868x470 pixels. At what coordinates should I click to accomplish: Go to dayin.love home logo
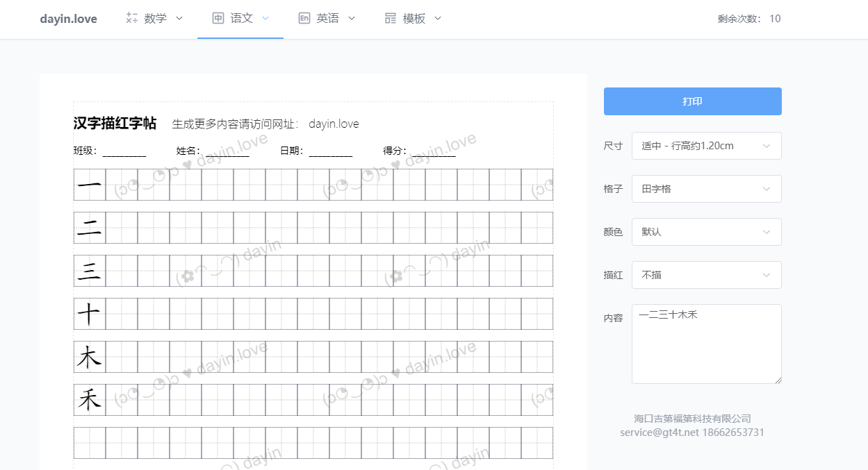click(68, 19)
